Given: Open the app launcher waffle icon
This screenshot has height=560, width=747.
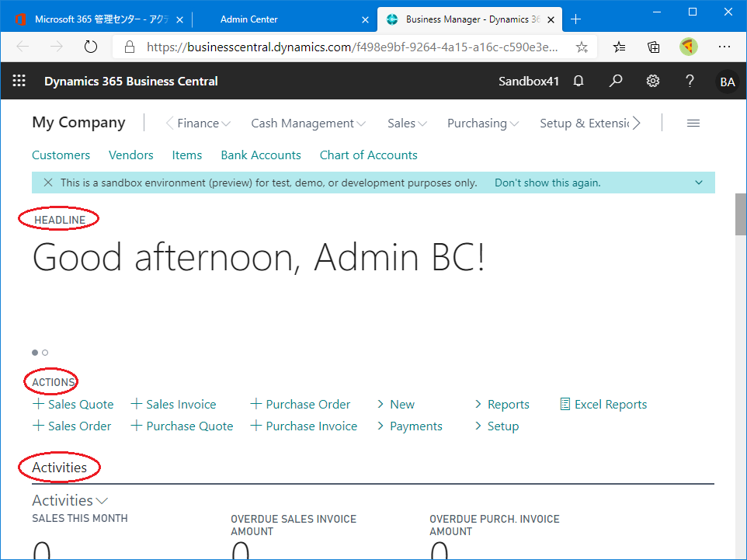Looking at the screenshot, I should coord(19,81).
